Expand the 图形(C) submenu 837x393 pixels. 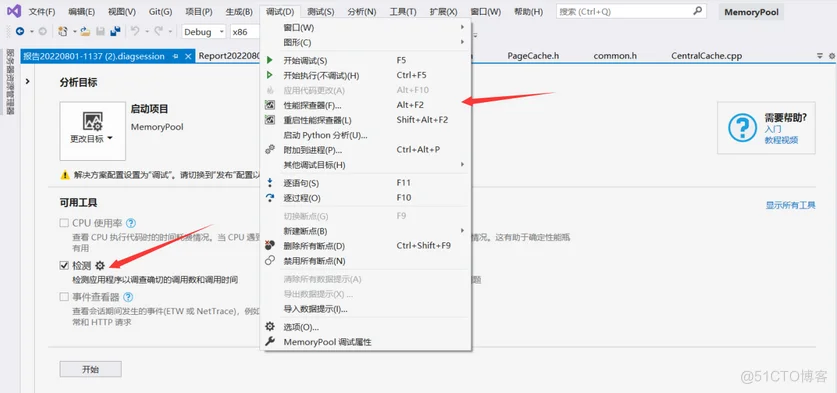click(x=366, y=42)
